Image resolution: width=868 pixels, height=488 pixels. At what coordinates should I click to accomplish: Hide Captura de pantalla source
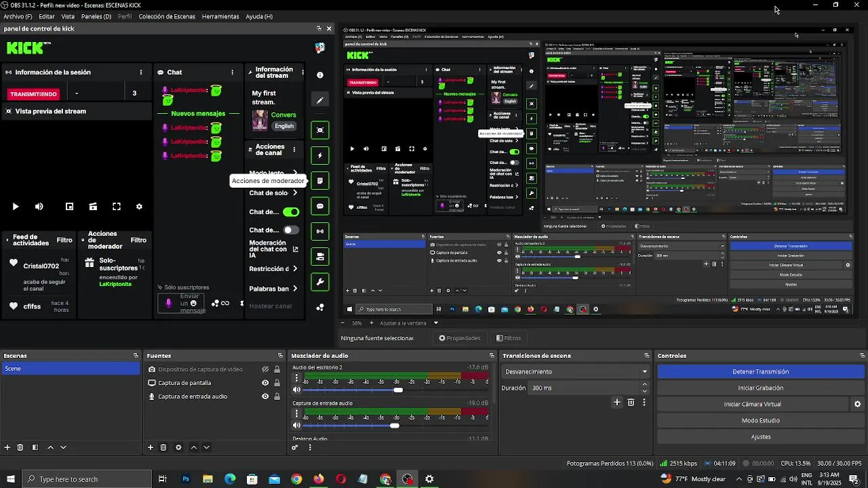coord(265,383)
